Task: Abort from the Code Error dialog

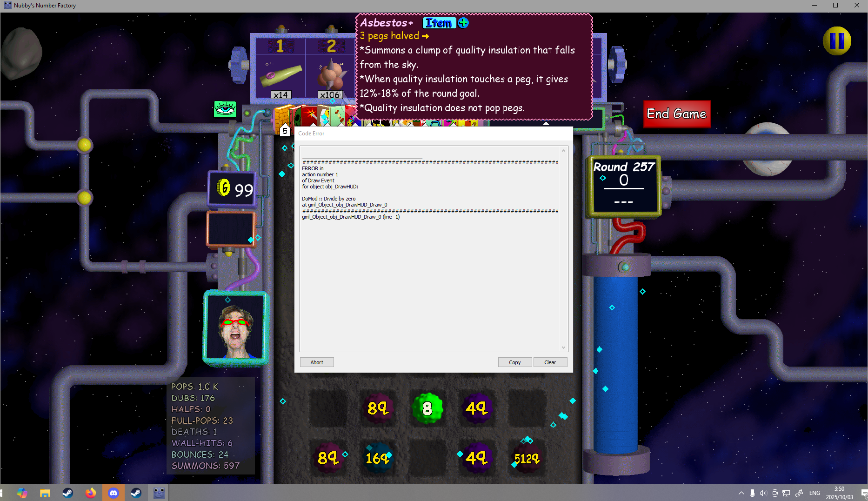Action: point(317,362)
